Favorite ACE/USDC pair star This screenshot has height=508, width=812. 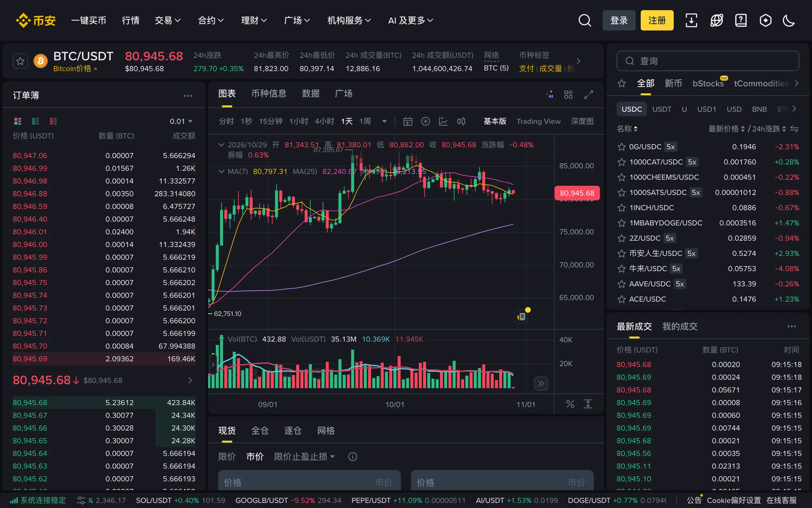pos(621,299)
